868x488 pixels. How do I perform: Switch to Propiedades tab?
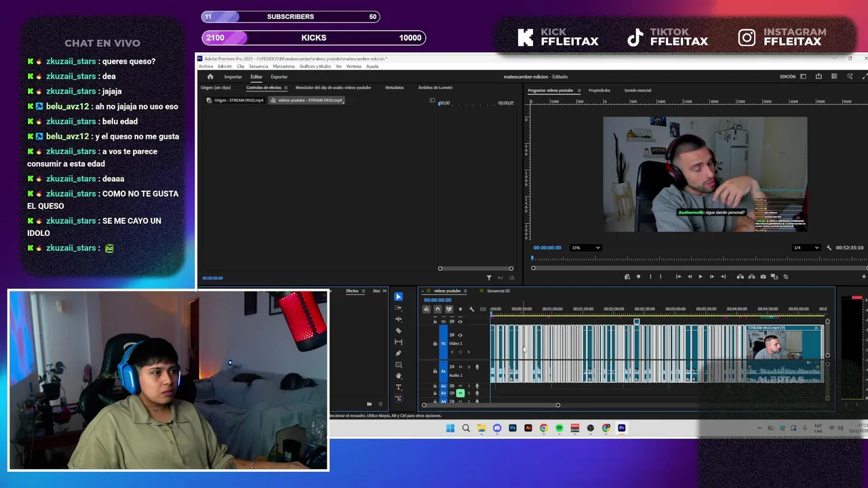(599, 90)
